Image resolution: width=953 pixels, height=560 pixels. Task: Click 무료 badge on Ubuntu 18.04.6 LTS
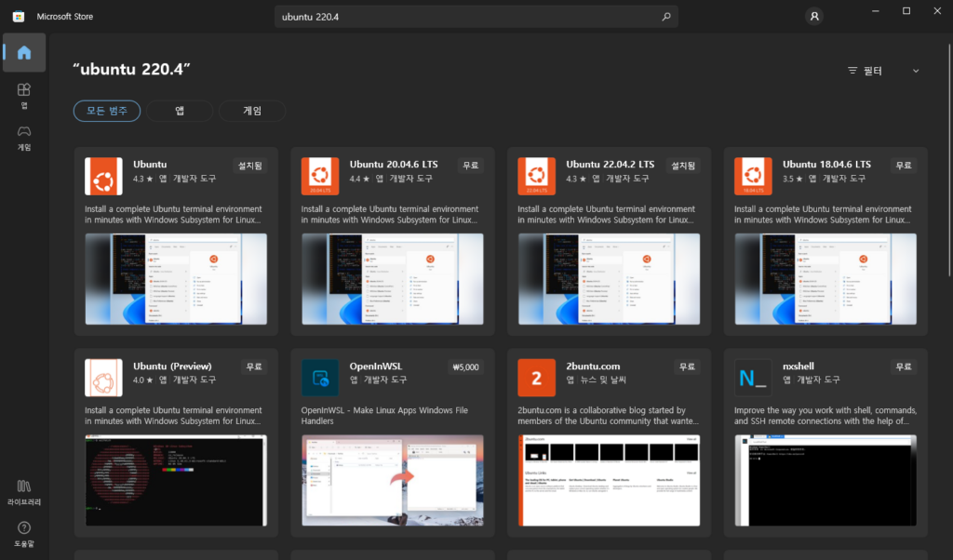(x=903, y=166)
